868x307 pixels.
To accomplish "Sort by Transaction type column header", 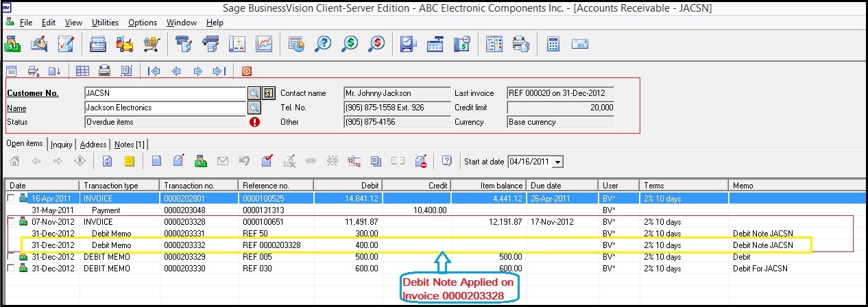I will (x=120, y=186).
